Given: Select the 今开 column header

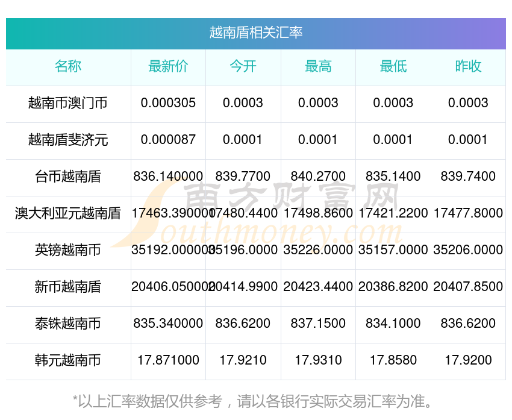Looking at the screenshot, I should point(243,66).
